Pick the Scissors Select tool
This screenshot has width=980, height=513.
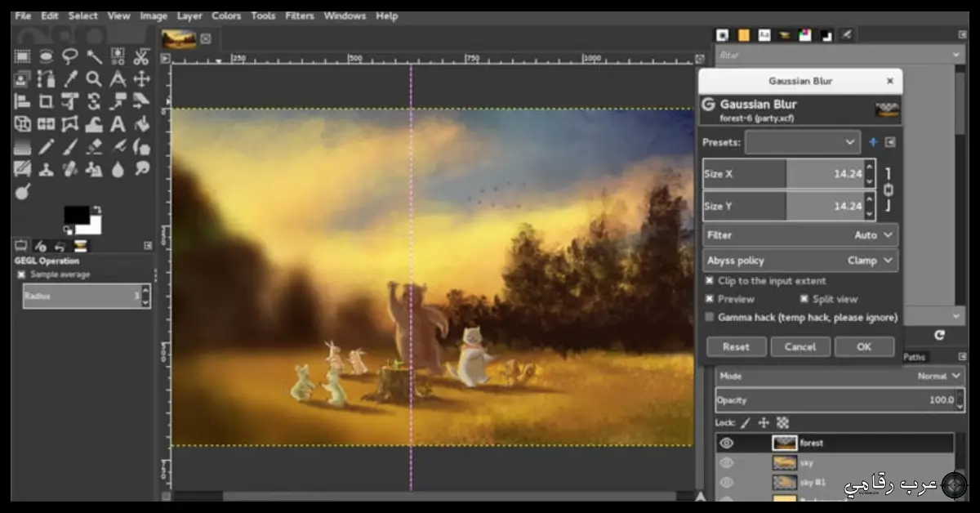pos(141,56)
